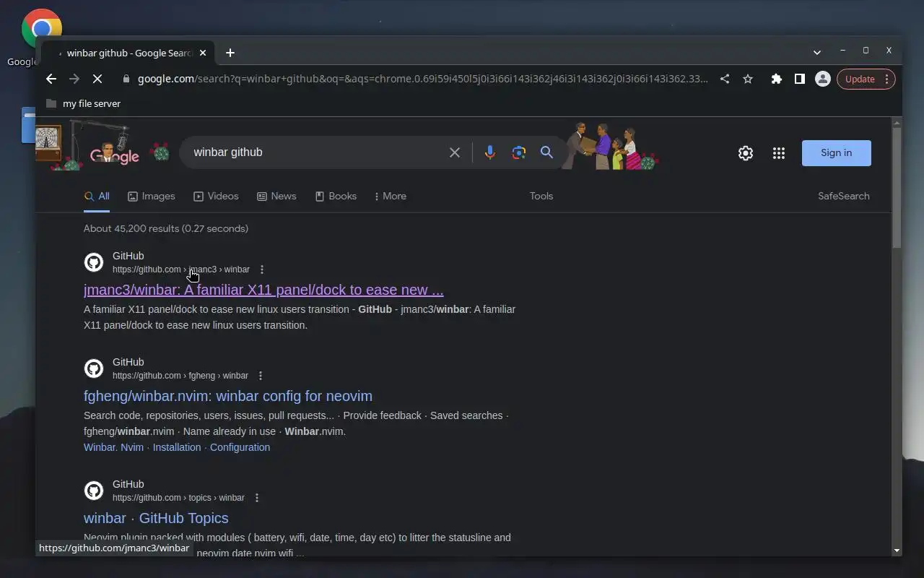This screenshot has width=924, height=578.
Task: Click the Update button in Chrome toolbar
Action: 860,79
